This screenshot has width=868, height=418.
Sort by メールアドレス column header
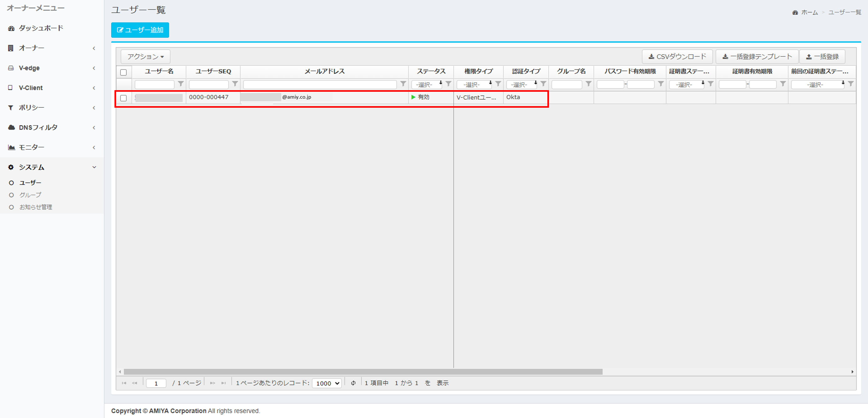tap(324, 71)
